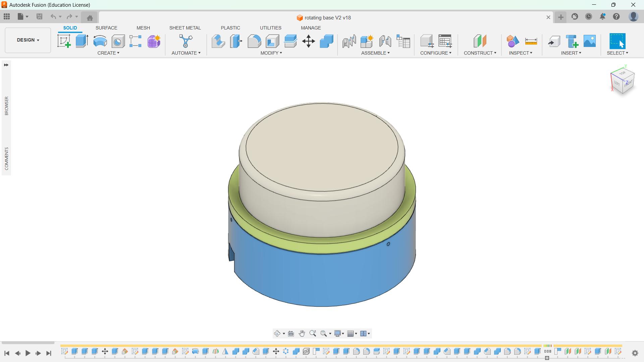Click the ViewCube TOP face

[623, 73]
